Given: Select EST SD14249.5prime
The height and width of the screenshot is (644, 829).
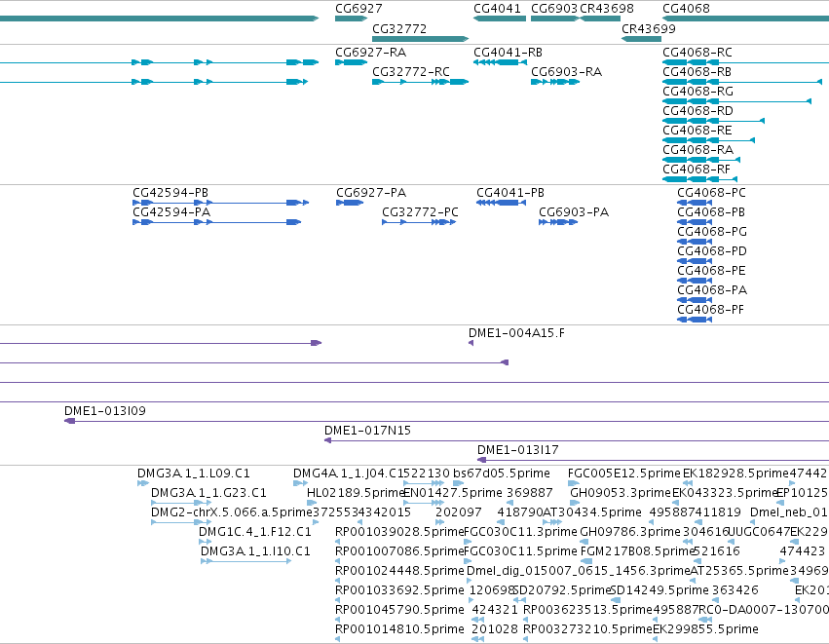Looking at the screenshot, I should 659,590.
